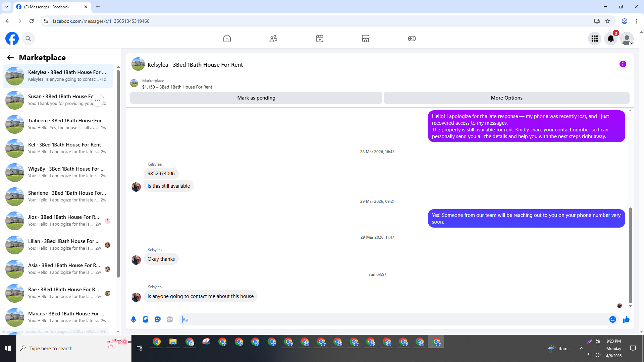Open Marcus conversation
Screen dimensions: 644x362
pos(58,317)
